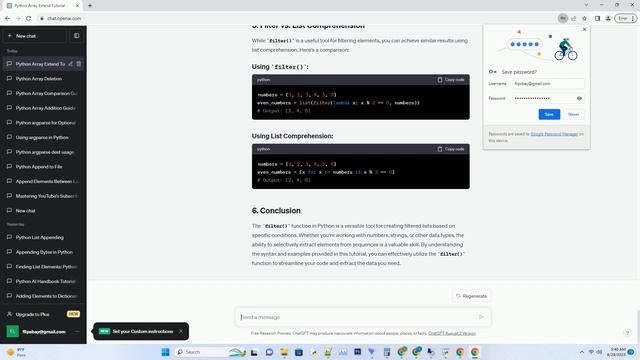Viewport: 640px width, 360px height.
Task: Click the Password field in popup
Action: [548, 98]
